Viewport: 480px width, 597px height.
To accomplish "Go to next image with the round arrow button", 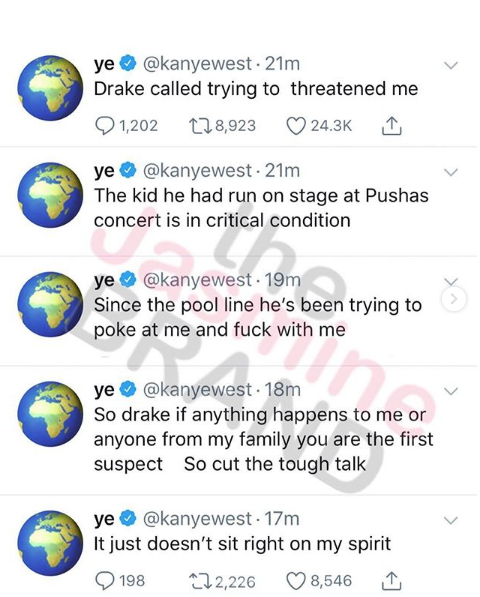I will click(454, 300).
